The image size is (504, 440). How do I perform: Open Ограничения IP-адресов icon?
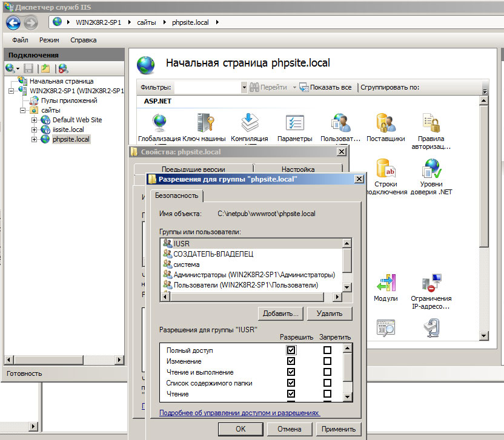431,284
